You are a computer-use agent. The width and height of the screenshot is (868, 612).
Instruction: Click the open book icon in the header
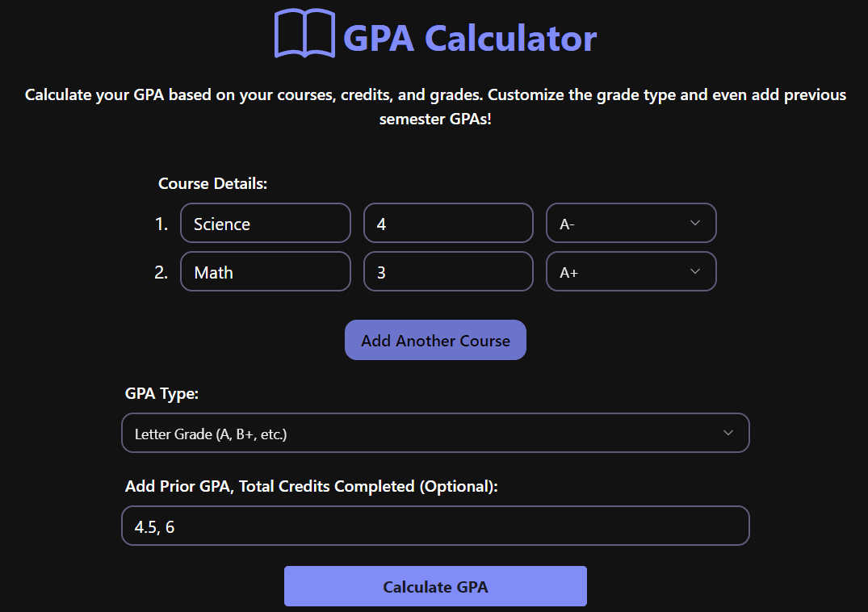[x=305, y=36]
